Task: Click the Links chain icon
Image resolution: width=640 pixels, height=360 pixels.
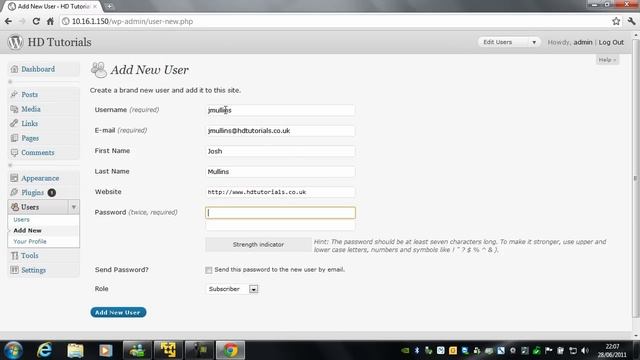Action: click(x=14, y=123)
